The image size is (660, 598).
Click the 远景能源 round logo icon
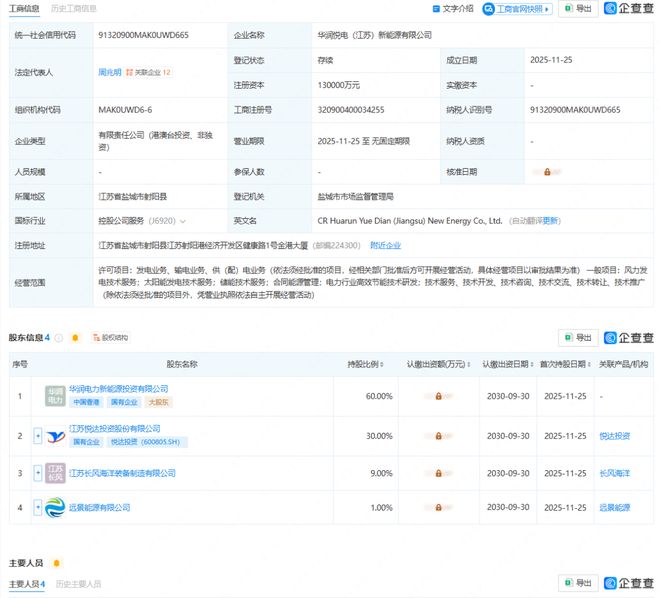(x=56, y=507)
